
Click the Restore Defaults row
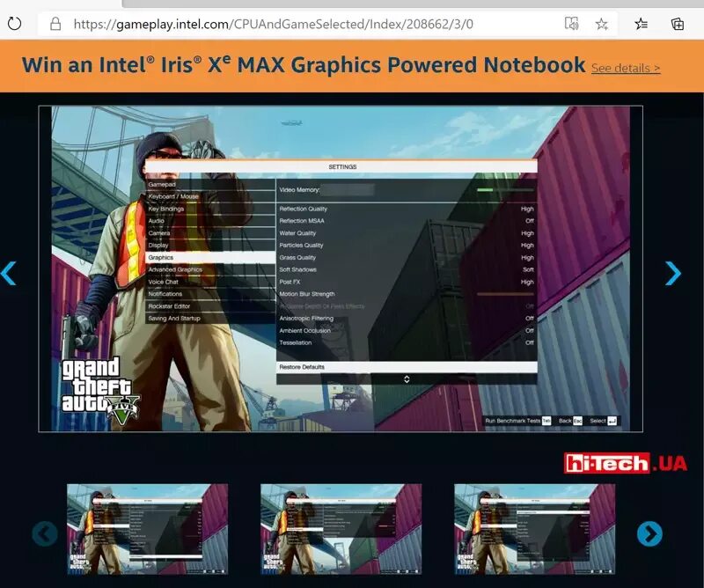click(407, 367)
